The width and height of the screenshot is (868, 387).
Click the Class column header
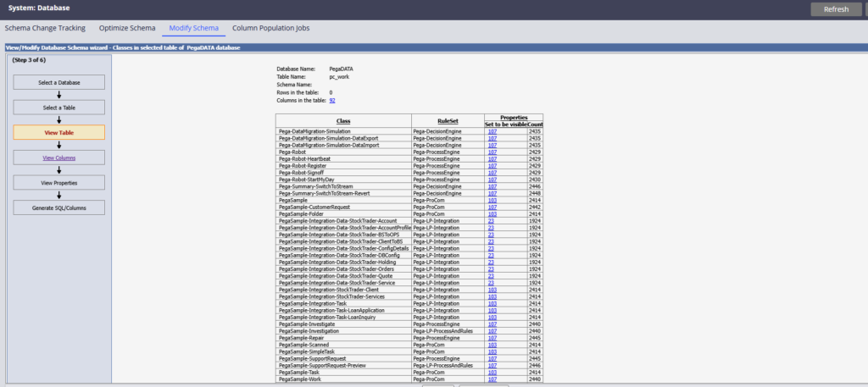coord(343,120)
